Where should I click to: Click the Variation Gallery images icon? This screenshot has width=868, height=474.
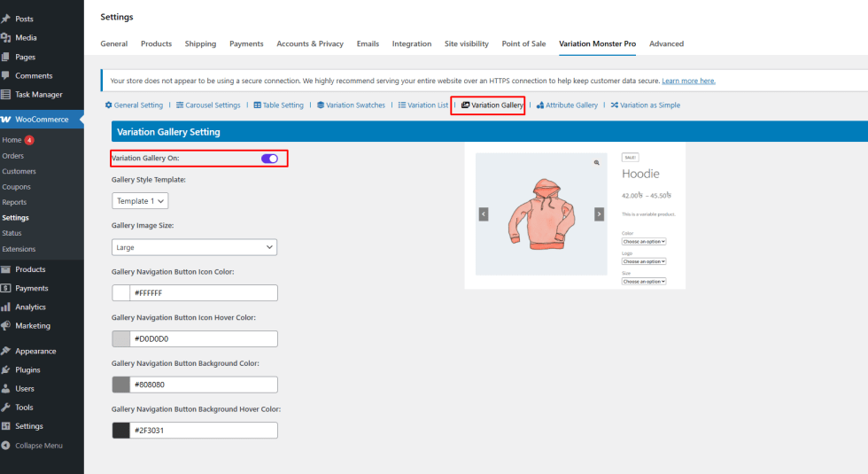tap(466, 105)
